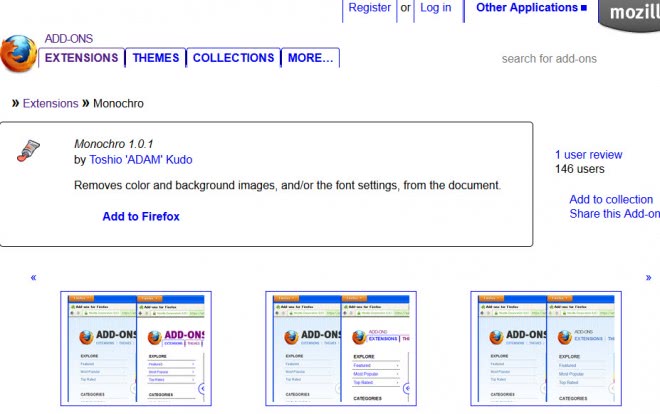The width and height of the screenshot is (660, 414).
Task: Focus the search for add-ons field
Action: tap(549, 59)
